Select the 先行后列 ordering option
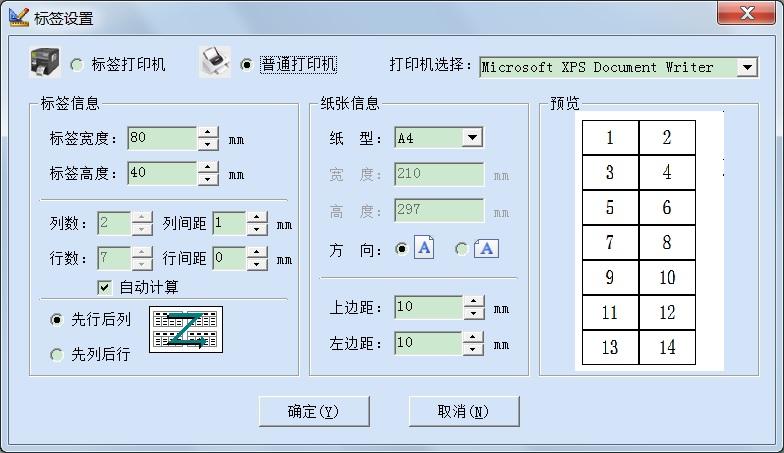The width and height of the screenshot is (784, 453). [x=57, y=320]
